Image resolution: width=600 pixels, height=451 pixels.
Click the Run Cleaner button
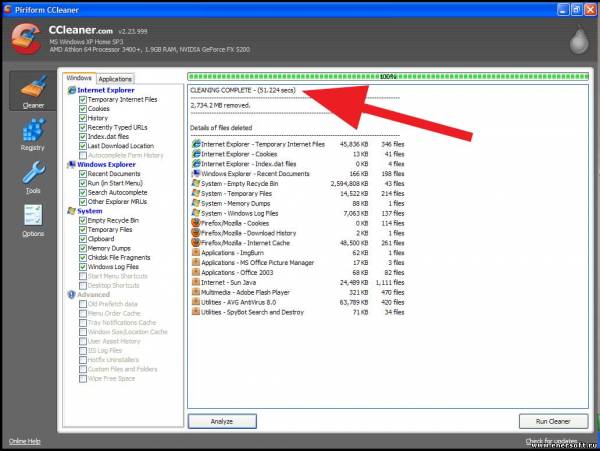click(x=553, y=421)
